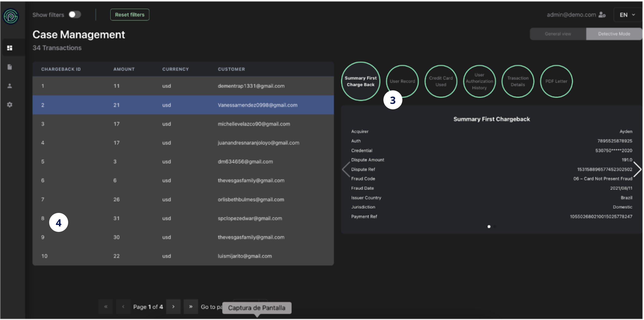Open the settings gear sidebar icon
Screen dimensions: 644x320
coord(10,105)
